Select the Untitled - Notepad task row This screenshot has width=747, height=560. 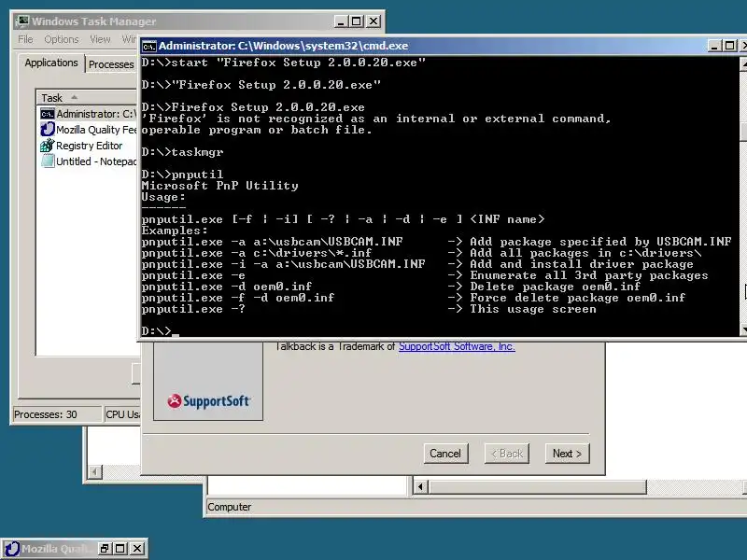[x=87, y=161]
